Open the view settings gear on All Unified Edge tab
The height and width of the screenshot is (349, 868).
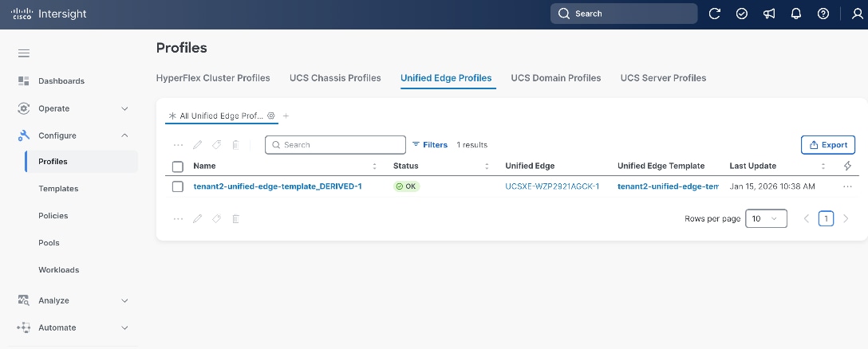pos(270,116)
